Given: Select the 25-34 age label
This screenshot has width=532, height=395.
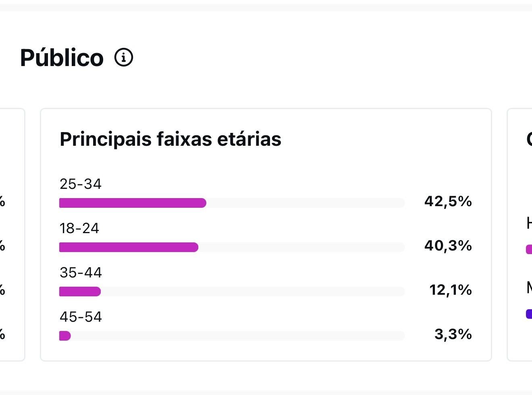Looking at the screenshot, I should (x=80, y=184).
